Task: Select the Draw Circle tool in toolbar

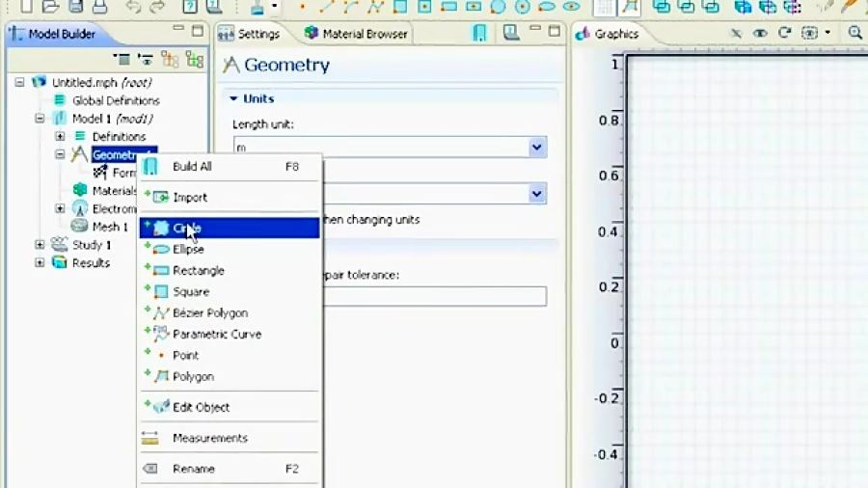Action: (x=498, y=7)
